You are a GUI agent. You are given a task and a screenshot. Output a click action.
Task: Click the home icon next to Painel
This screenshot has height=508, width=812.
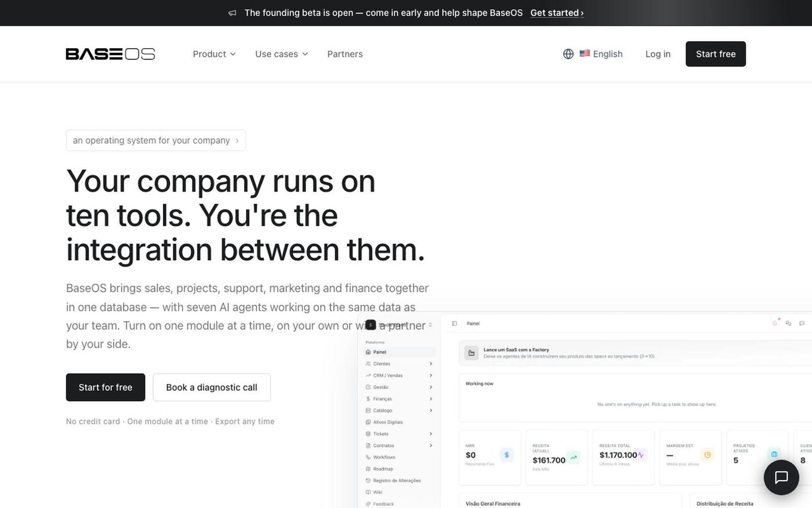click(x=368, y=352)
